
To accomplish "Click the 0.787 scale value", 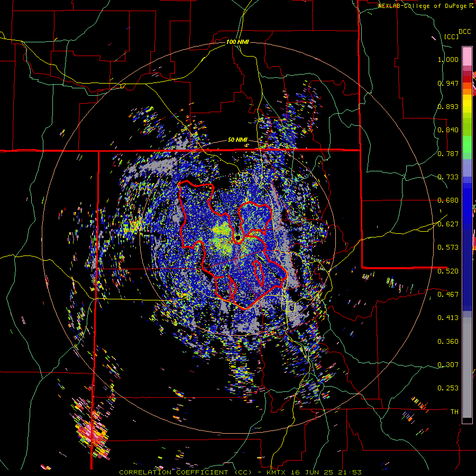I will coord(448,153).
